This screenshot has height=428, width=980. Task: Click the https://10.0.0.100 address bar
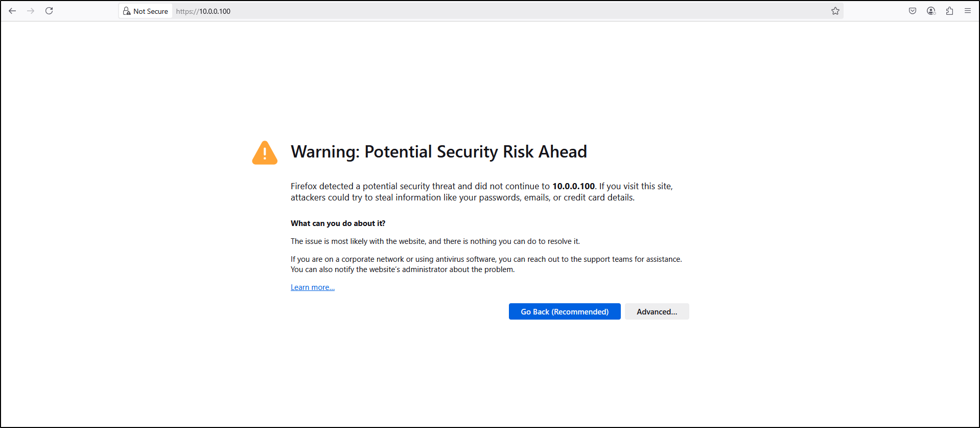pos(409,11)
